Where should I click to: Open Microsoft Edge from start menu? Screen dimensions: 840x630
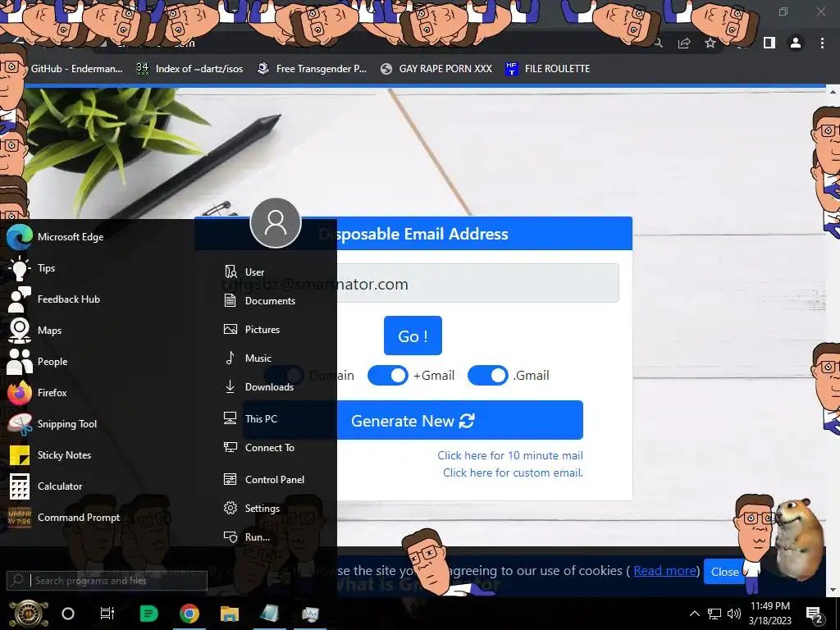55,237
